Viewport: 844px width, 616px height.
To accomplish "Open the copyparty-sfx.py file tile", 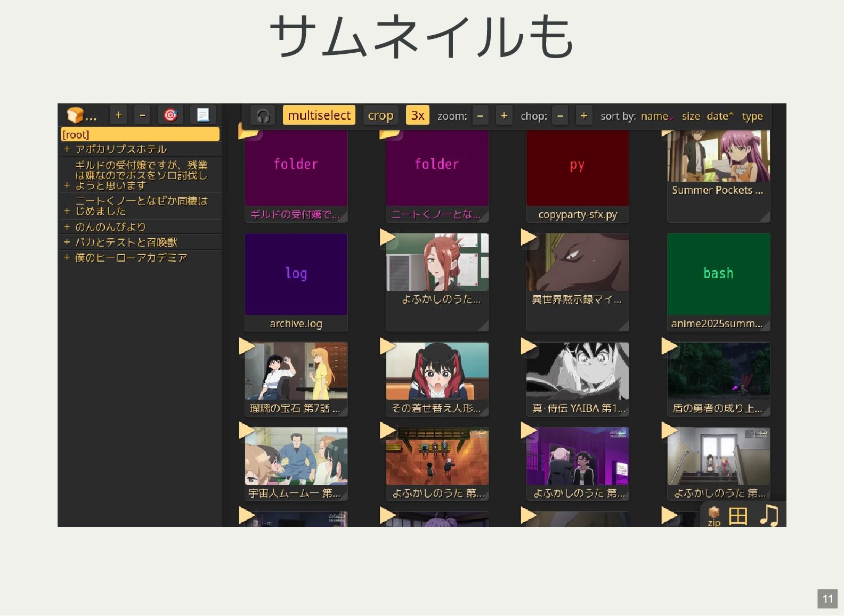I will [578, 176].
